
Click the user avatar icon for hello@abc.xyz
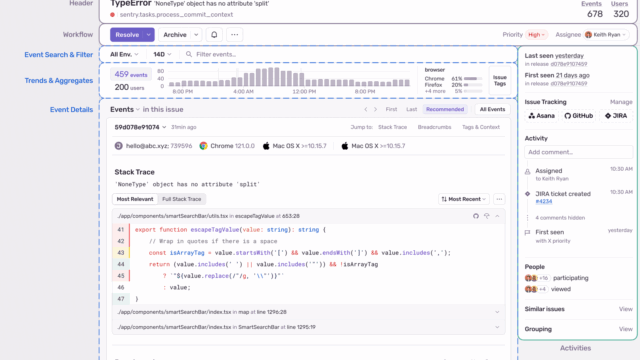tap(118, 146)
